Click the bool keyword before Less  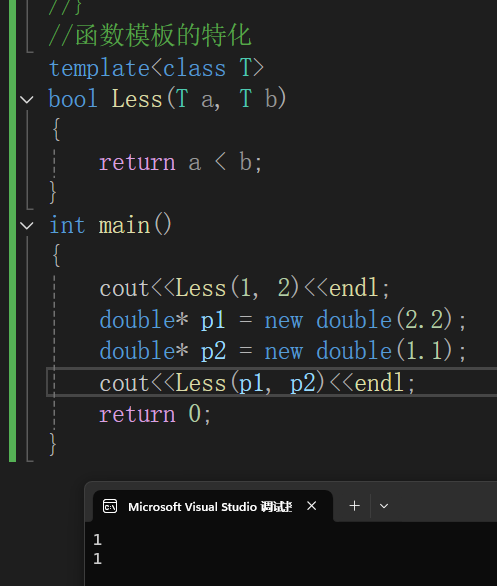[x=73, y=99]
